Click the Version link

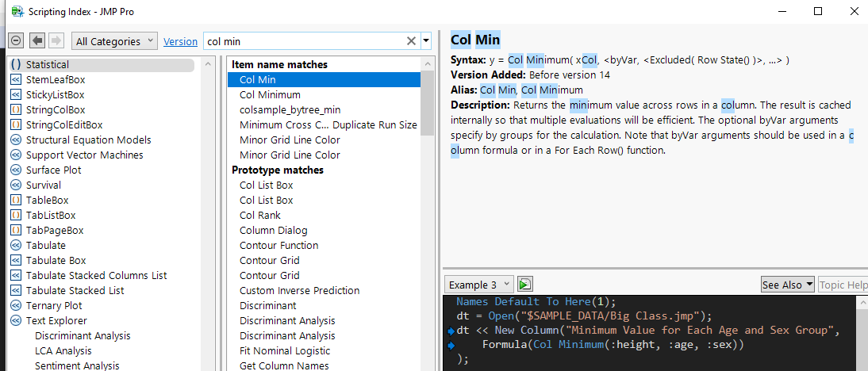click(x=180, y=41)
